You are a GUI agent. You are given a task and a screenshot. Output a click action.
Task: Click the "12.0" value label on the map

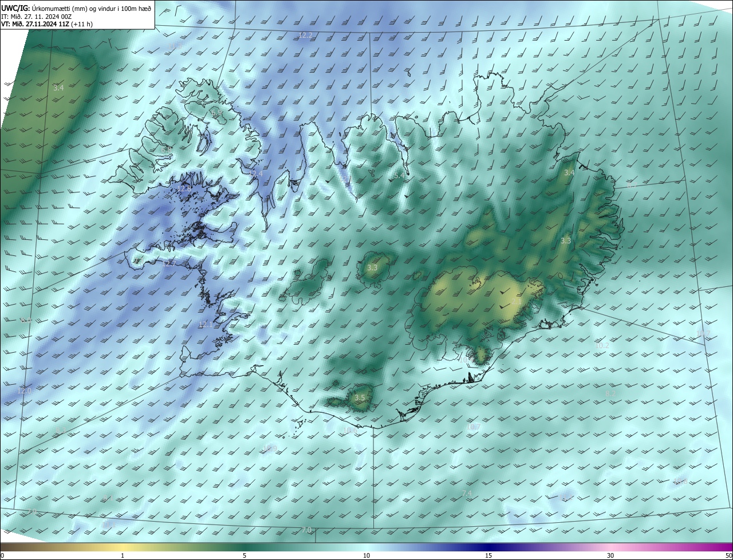(24, 391)
